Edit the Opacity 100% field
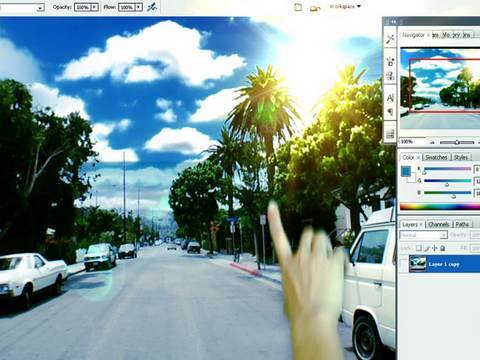 pos(83,7)
